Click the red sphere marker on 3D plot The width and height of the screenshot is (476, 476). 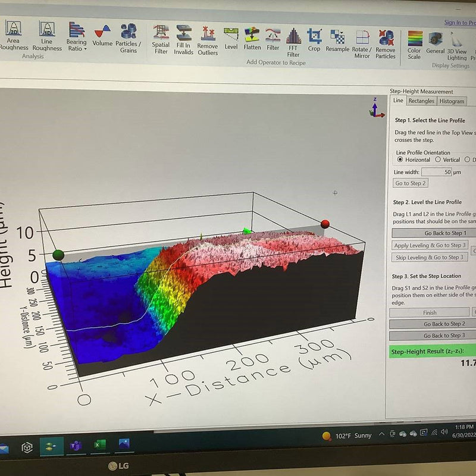(x=325, y=224)
